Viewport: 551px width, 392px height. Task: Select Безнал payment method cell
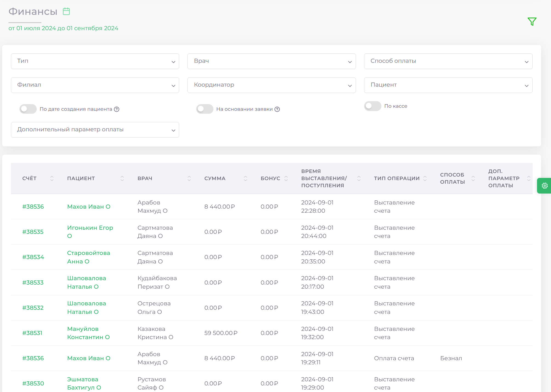pyautogui.click(x=451, y=358)
